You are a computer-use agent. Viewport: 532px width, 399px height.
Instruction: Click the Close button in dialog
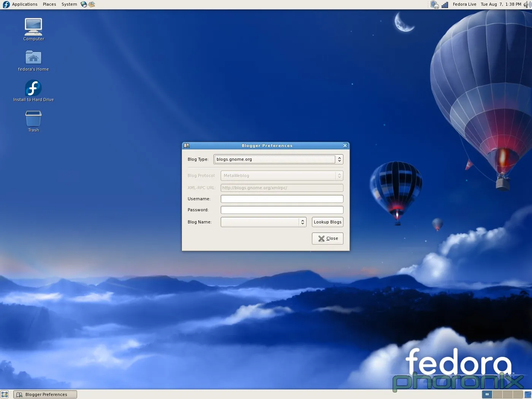pos(328,238)
